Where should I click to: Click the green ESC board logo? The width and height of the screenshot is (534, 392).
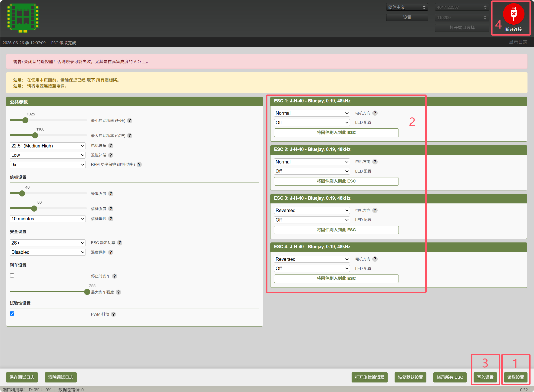(23, 18)
